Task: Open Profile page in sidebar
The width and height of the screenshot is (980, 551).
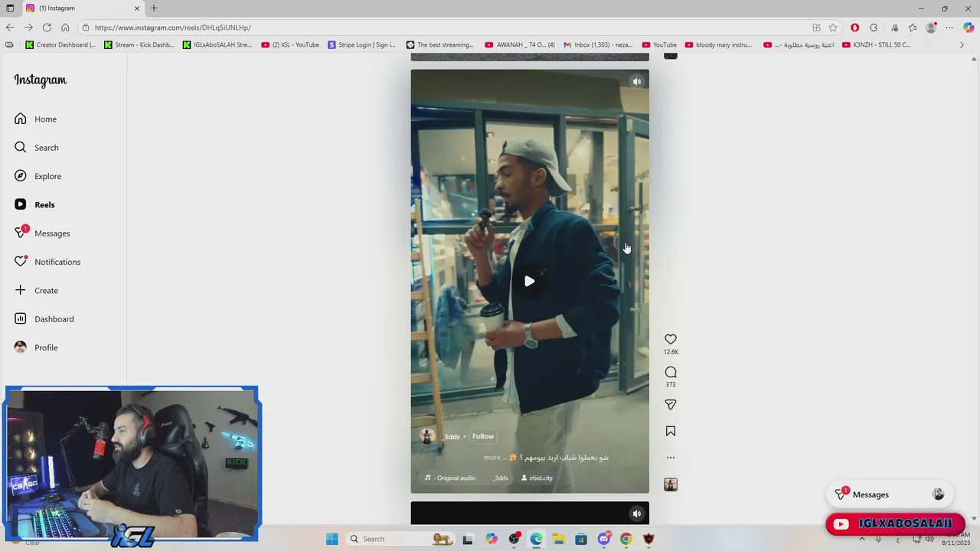Action: pos(36,347)
